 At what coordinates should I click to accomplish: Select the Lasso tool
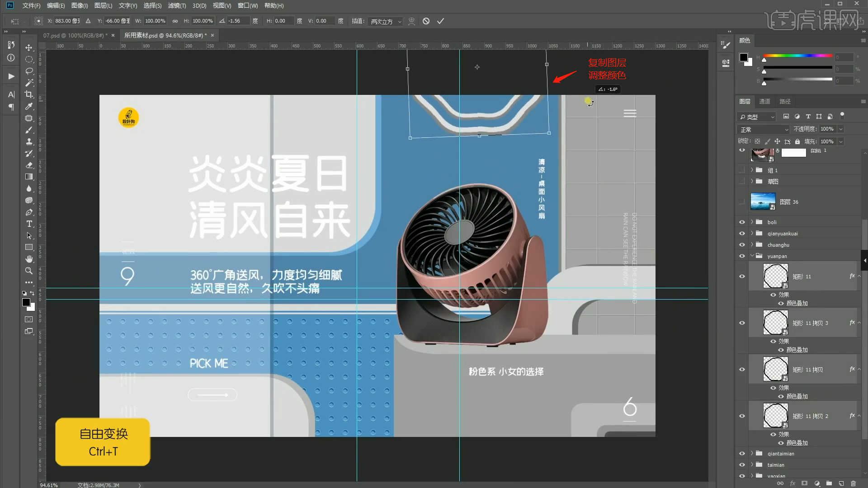[x=29, y=71]
